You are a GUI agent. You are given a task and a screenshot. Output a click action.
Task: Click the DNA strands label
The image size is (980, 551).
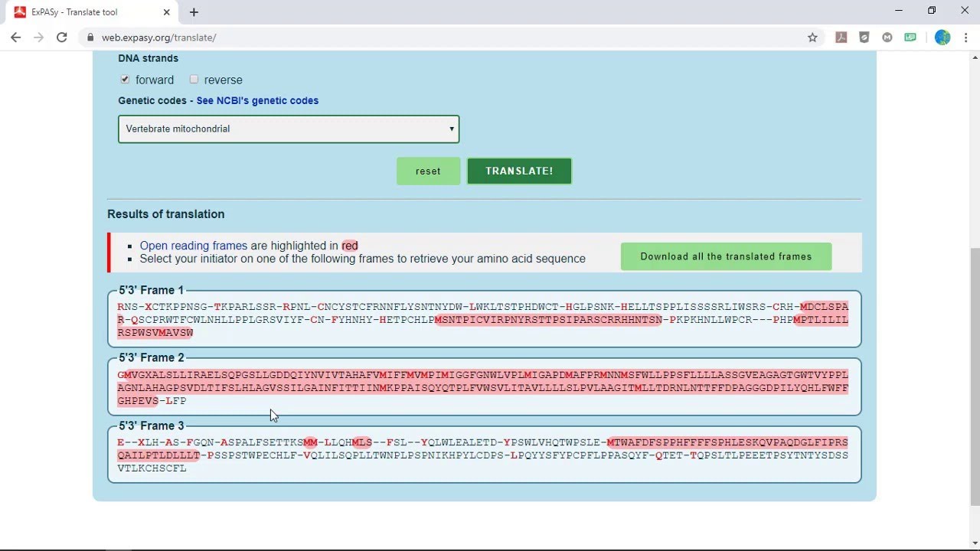148,58
